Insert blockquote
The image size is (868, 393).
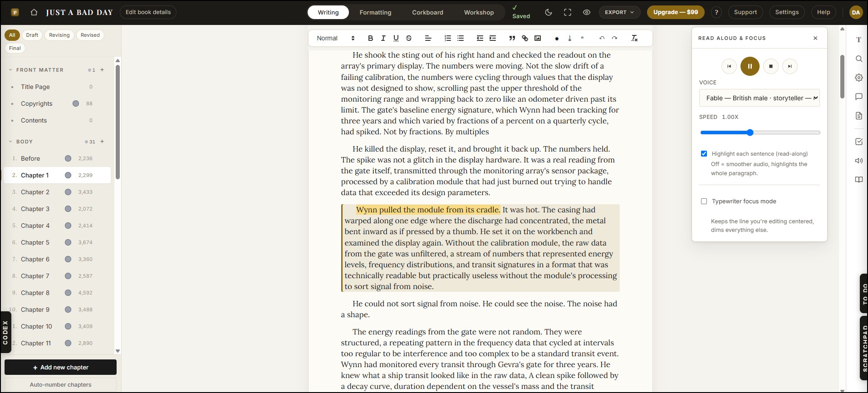(x=512, y=38)
